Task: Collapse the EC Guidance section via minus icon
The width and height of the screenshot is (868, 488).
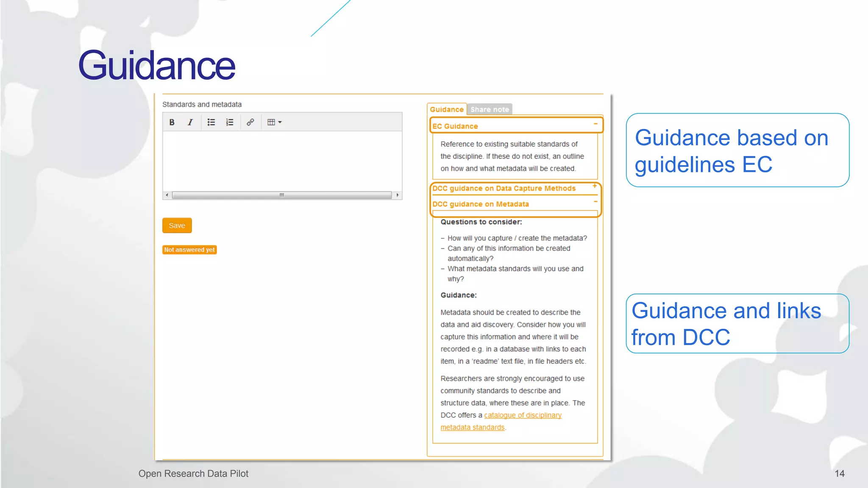Action: tap(595, 124)
